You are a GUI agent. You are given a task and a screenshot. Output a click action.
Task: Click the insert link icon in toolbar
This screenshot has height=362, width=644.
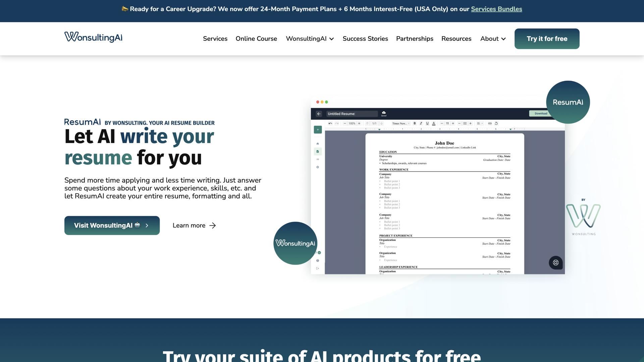click(490, 123)
